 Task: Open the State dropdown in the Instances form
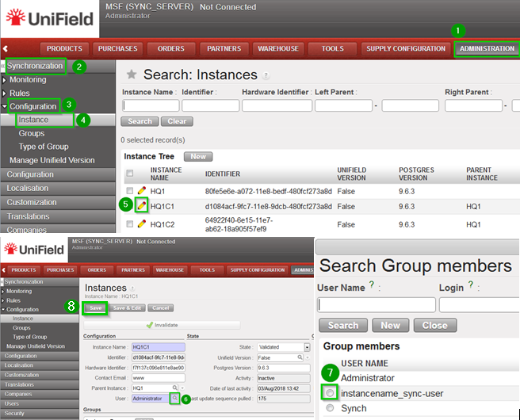click(307, 347)
